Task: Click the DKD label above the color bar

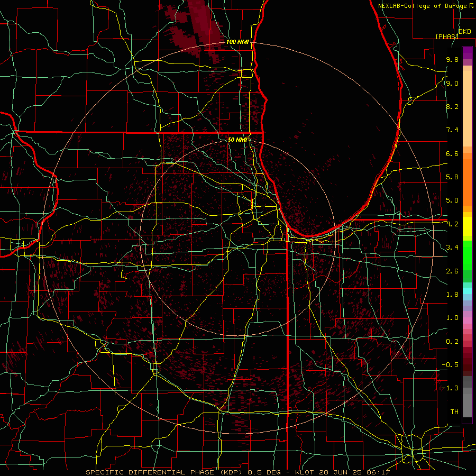Action: 465,32
